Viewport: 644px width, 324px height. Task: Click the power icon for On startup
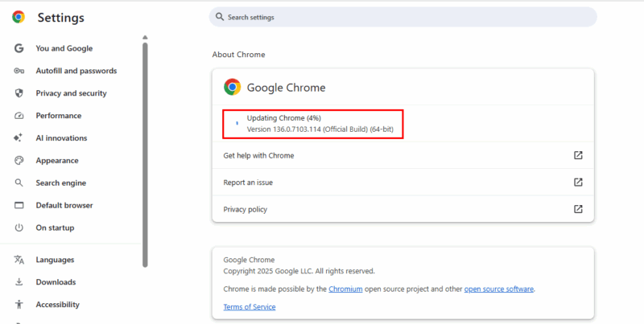tap(19, 228)
